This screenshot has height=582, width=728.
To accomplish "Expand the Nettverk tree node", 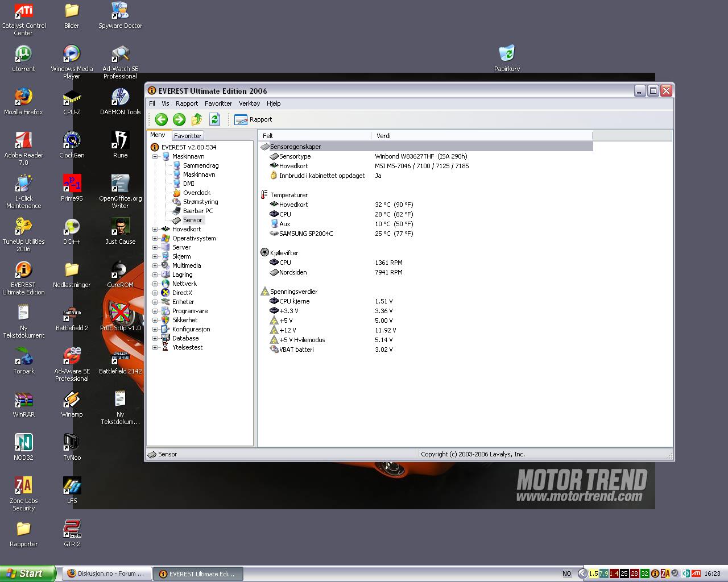I will pos(155,284).
